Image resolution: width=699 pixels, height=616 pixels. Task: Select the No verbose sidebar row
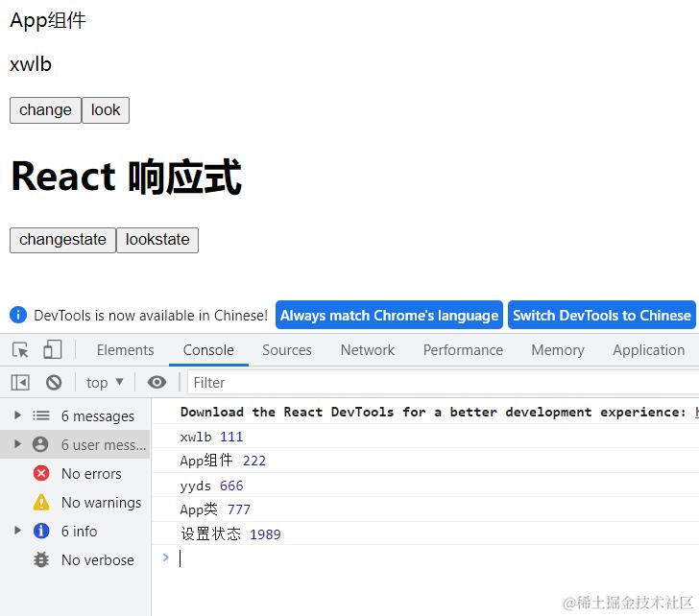(75, 559)
